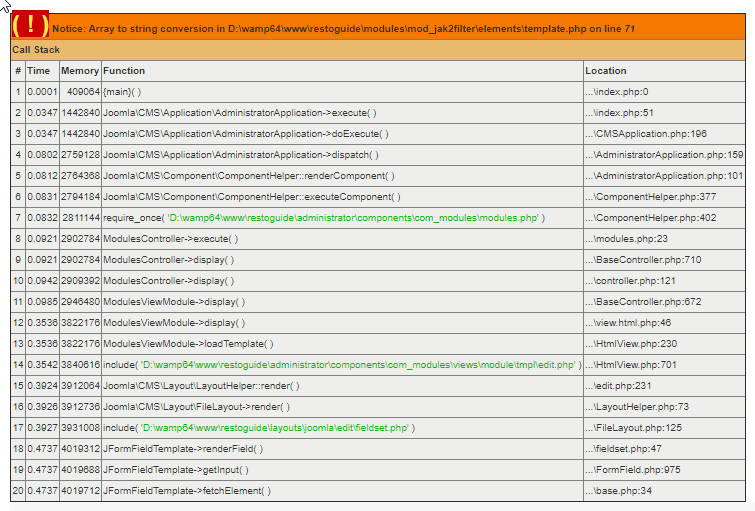The image size is (755, 511).
Task: Select ComponentHelper::executeComponent( ) cell
Action: click(342, 197)
